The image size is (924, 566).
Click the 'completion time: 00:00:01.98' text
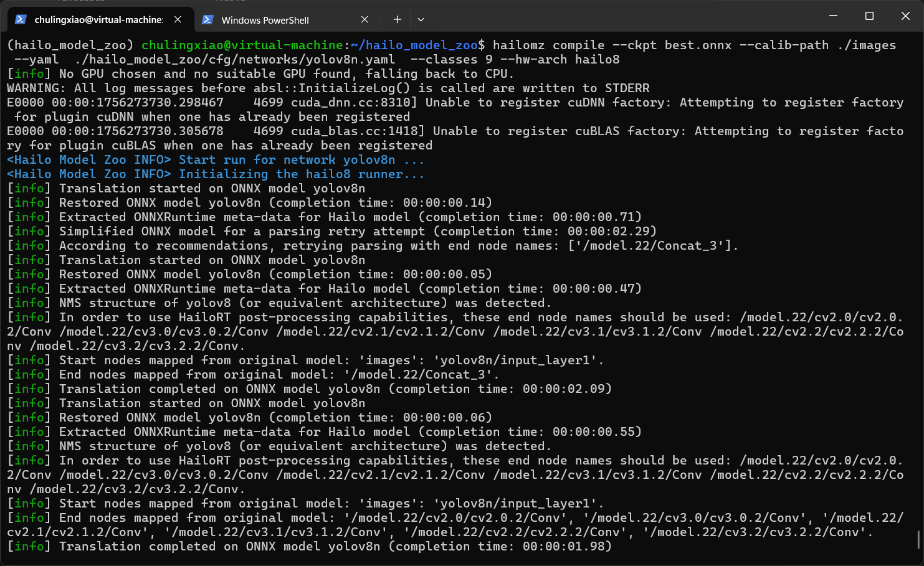click(500, 546)
